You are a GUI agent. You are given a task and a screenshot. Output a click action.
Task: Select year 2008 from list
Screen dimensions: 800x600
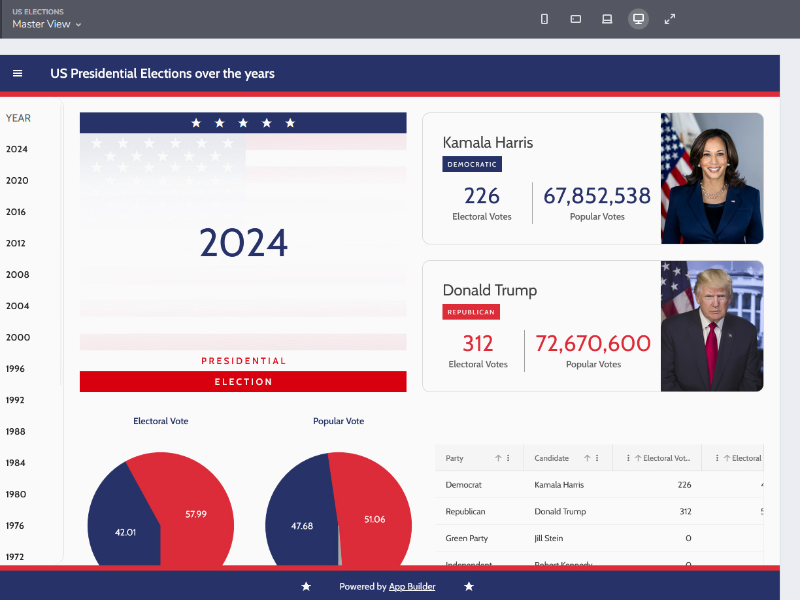17,275
